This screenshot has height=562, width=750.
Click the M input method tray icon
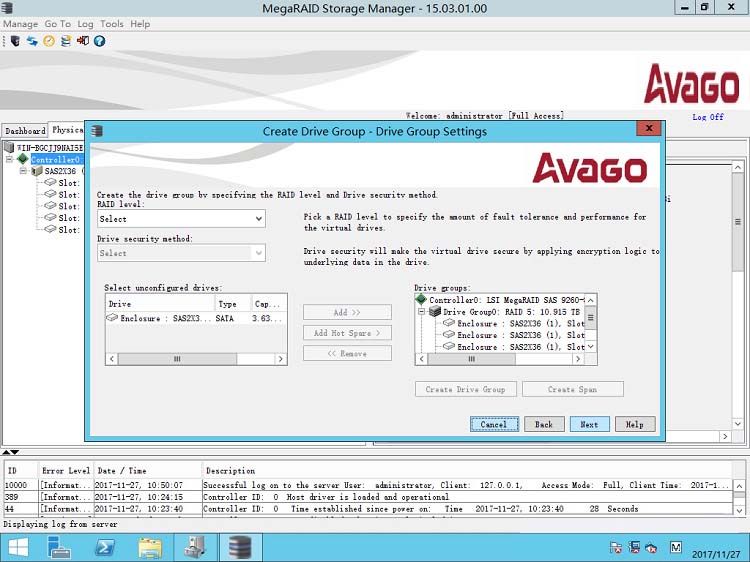pyautogui.click(x=675, y=547)
